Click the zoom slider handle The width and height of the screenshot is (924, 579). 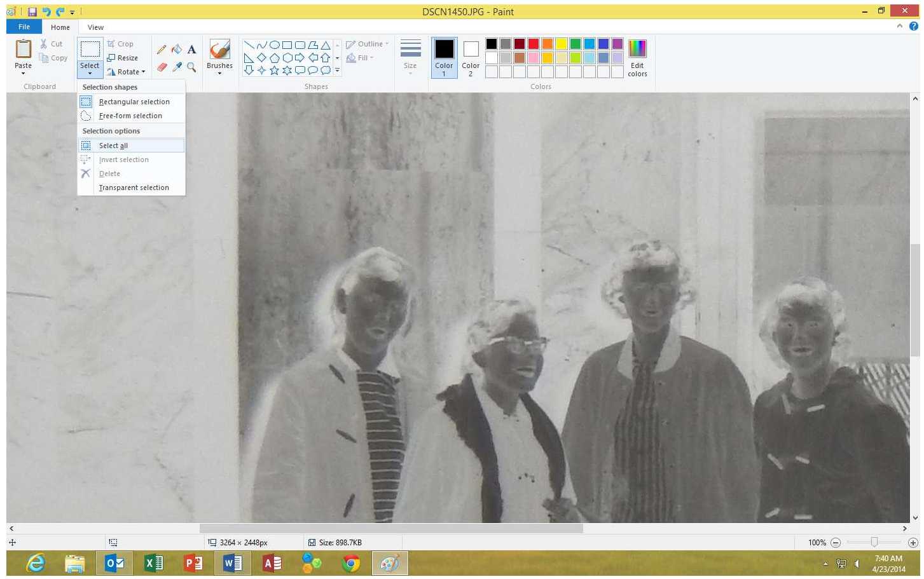(874, 542)
